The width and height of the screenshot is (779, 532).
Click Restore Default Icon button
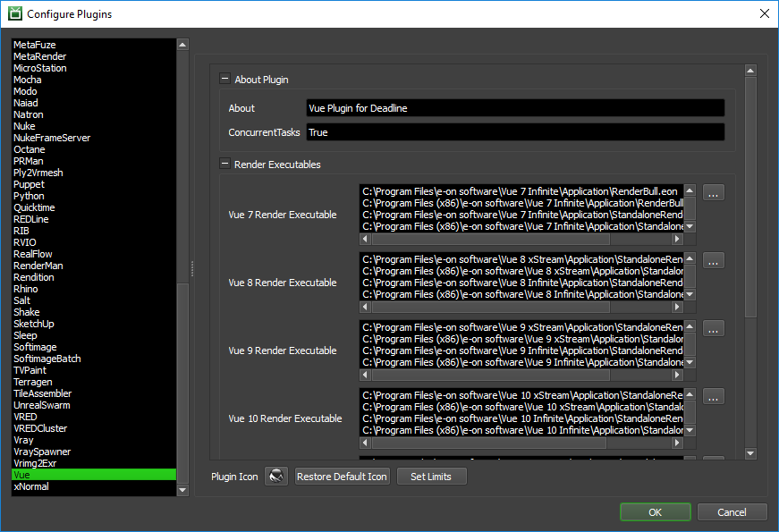(342, 477)
